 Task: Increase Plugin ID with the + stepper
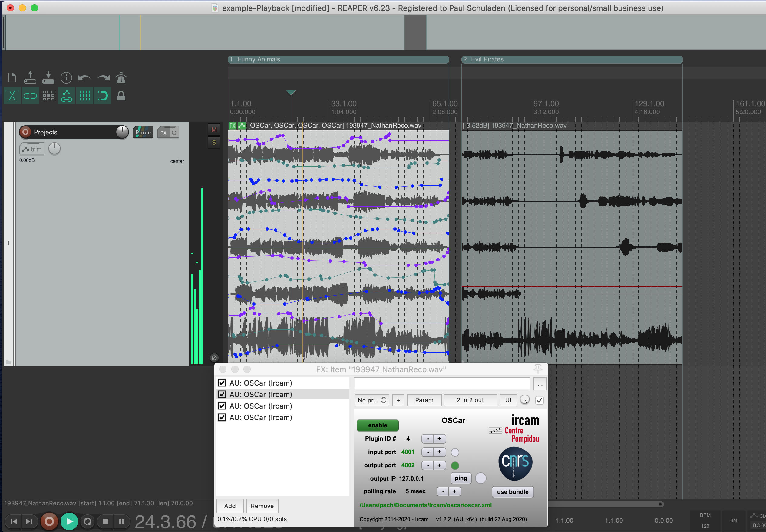coord(440,439)
